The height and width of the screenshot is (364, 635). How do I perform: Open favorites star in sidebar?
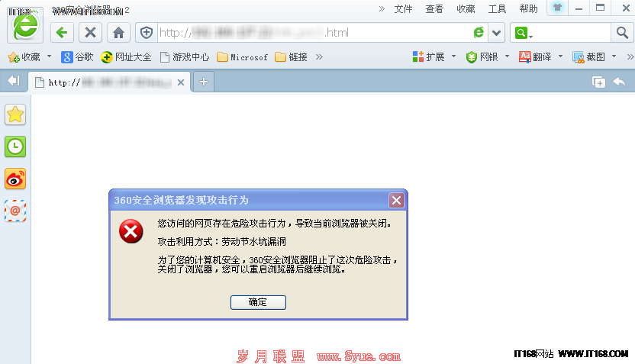[x=15, y=114]
